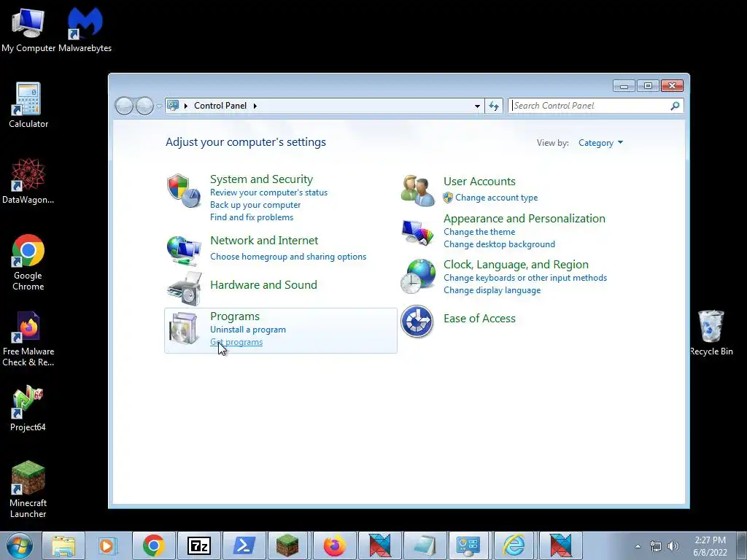
Task: Click the search magnifier icon
Action: pos(675,106)
